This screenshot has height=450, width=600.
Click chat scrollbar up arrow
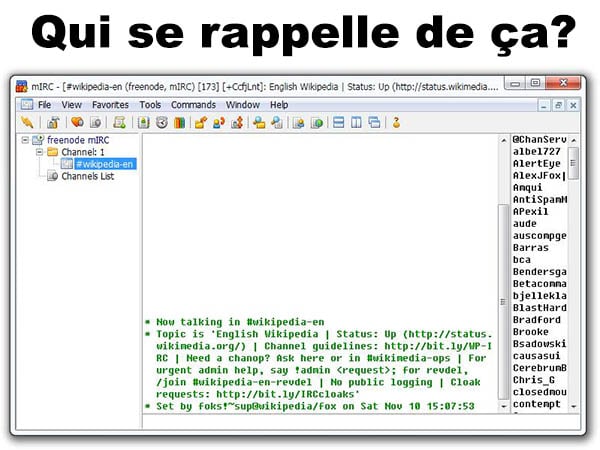[504, 140]
